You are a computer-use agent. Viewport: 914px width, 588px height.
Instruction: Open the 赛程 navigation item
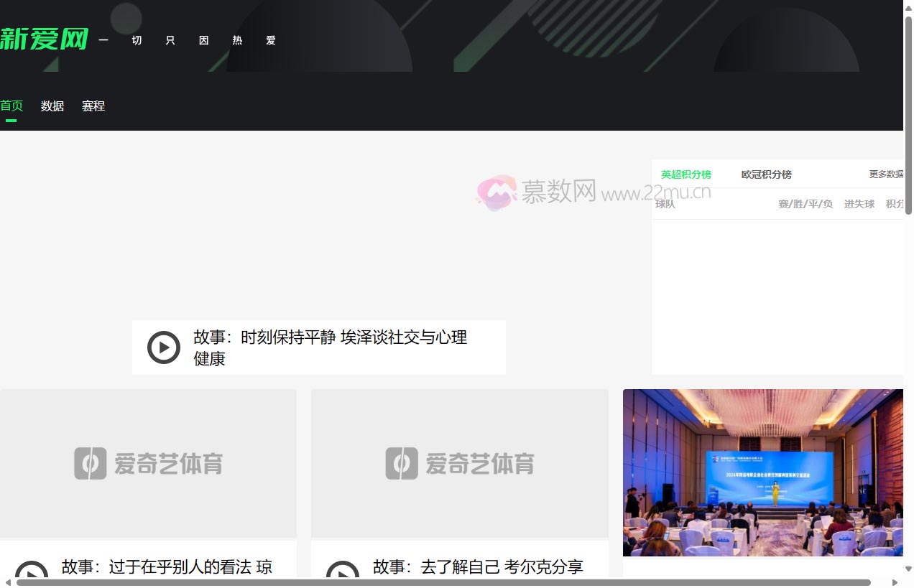(x=93, y=106)
